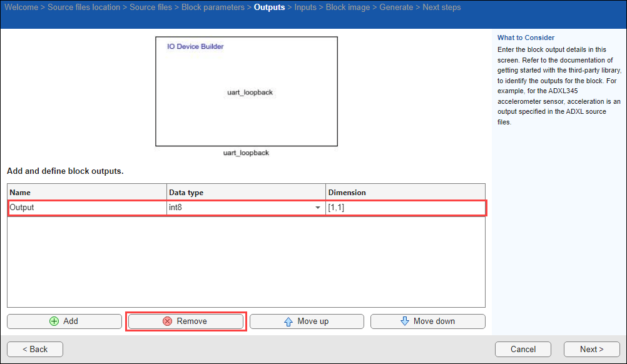Jump to Source files location step

84,7
